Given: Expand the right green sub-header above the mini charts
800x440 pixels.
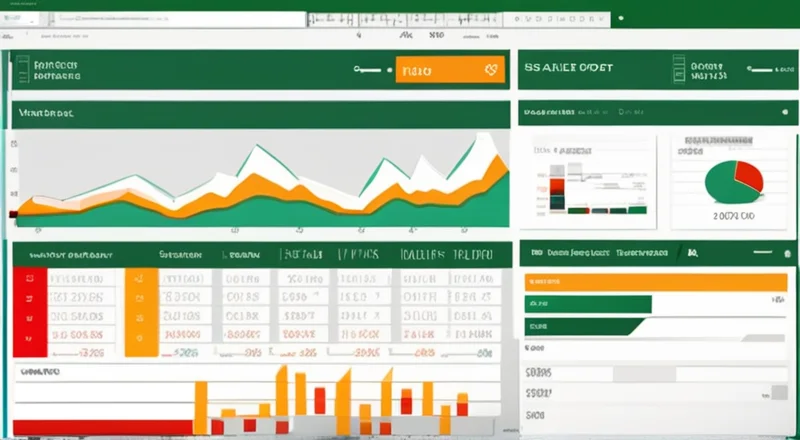Looking at the screenshot, I should pyautogui.click(x=650, y=113).
